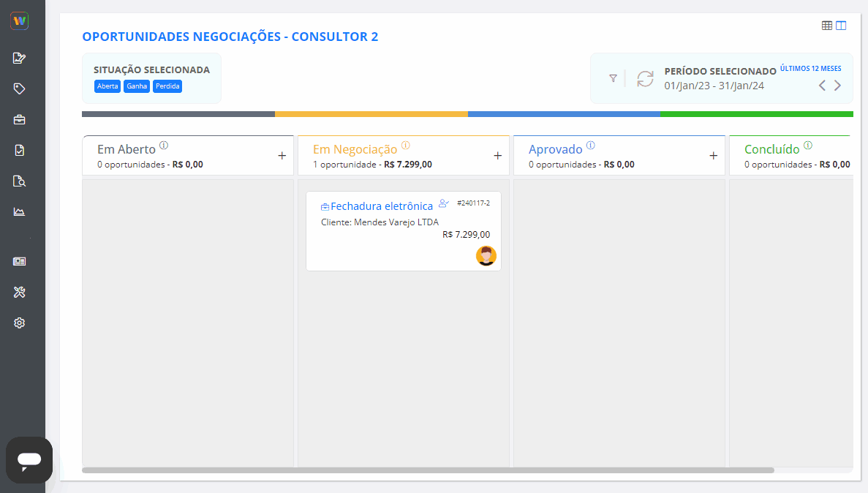Click the document search icon in the sidebar
This screenshot has width=868, height=493.
[x=19, y=181]
